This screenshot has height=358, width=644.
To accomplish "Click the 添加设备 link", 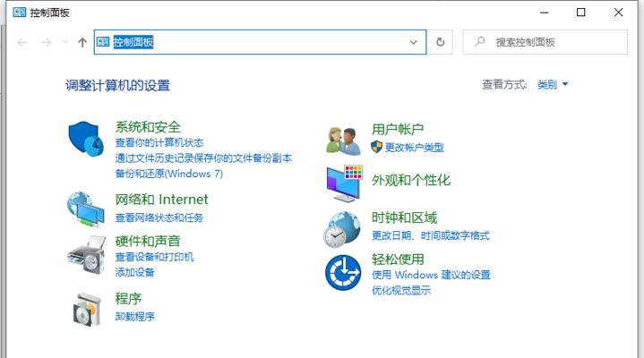I will click(x=135, y=273).
